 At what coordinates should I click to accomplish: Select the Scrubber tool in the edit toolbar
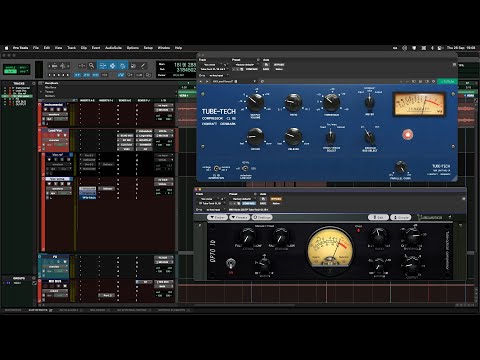133,66
